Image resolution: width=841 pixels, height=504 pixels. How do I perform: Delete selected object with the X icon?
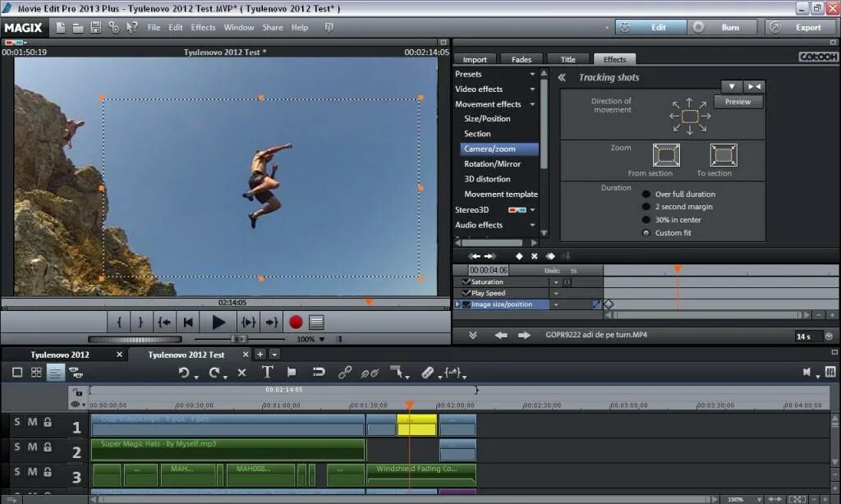[242, 372]
